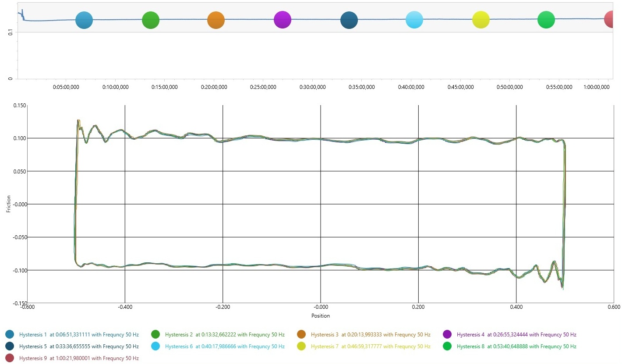The image size is (622, 364).
Task: Select the orange marker on the top timeline
Action: (216, 20)
